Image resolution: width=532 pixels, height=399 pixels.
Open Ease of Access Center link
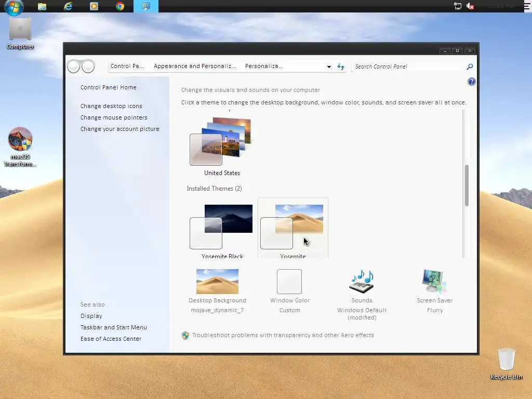point(111,339)
